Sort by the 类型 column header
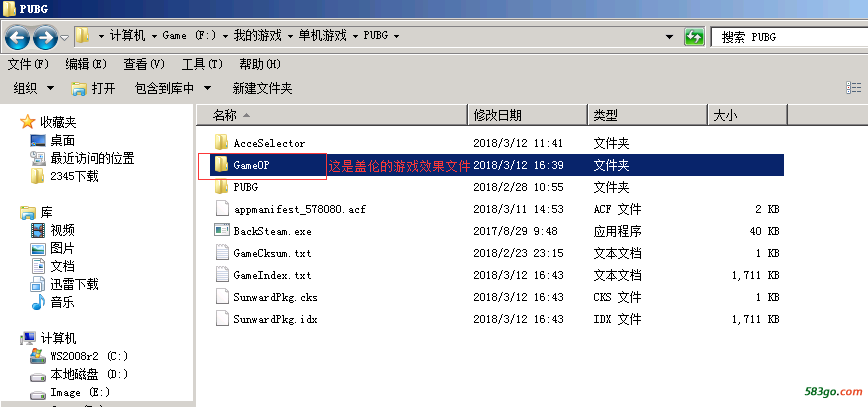The width and height of the screenshot is (868, 407). (648, 115)
